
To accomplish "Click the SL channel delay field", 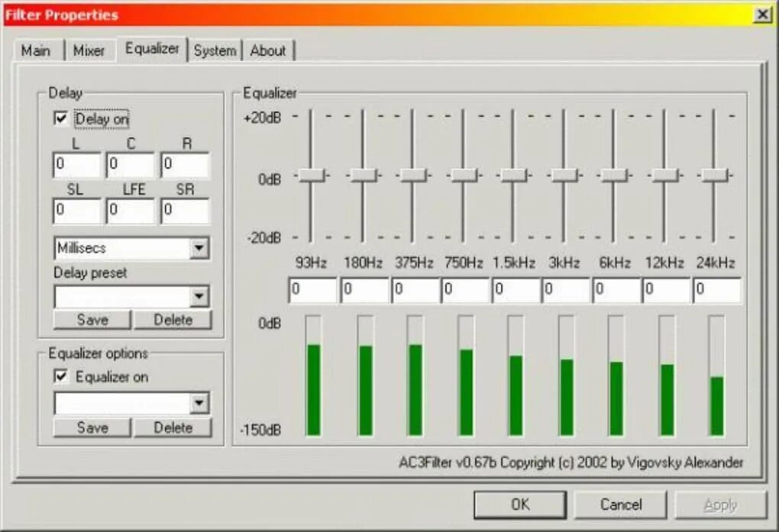I will [76, 211].
